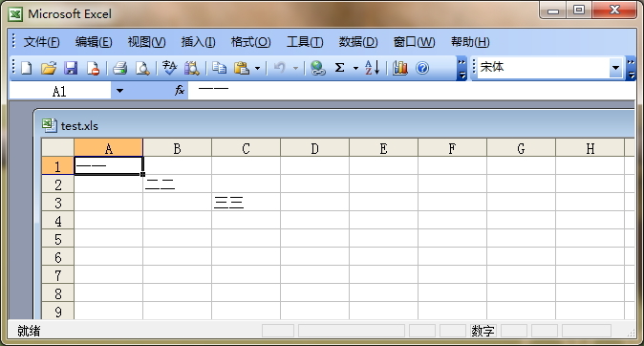
Task: Select row 2 header
Action: click(x=57, y=184)
